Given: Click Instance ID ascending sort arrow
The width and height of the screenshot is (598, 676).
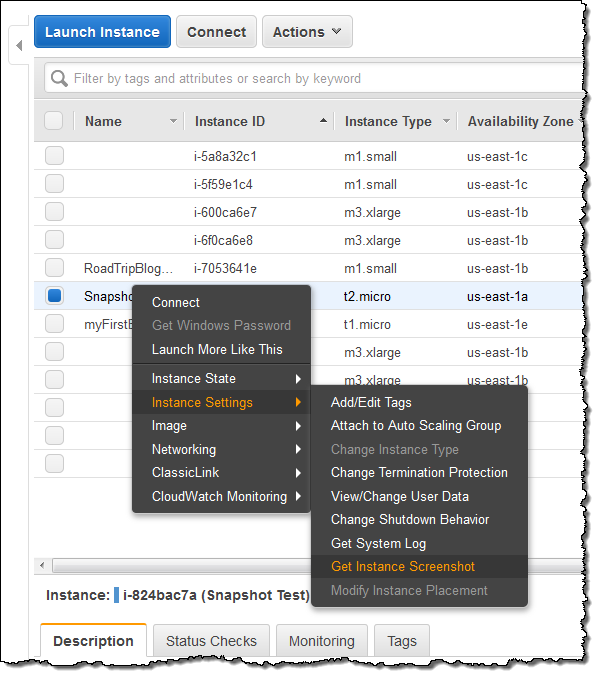Looking at the screenshot, I should click(323, 121).
